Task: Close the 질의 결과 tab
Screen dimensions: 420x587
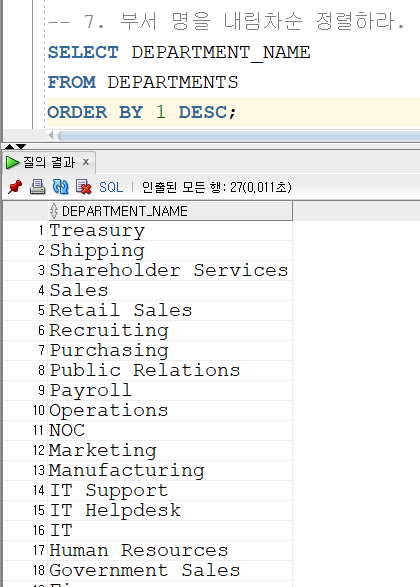Action: click(x=86, y=162)
